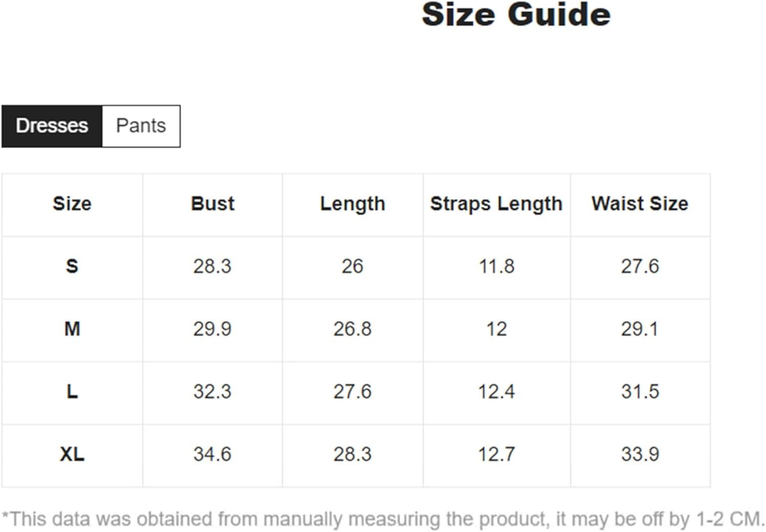Click the 12.7 straps length for XL
The width and height of the screenshot is (766, 532).
[496, 454]
